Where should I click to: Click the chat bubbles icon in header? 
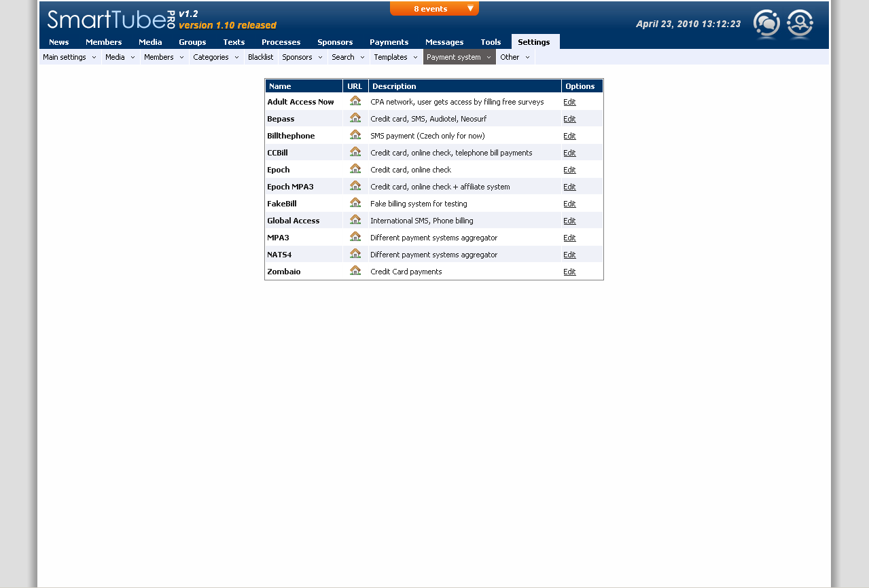pos(766,24)
